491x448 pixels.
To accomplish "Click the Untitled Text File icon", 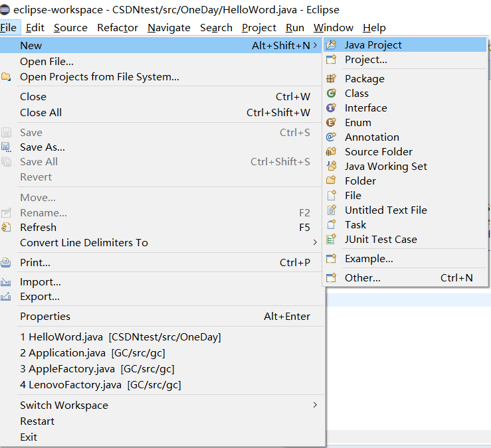I will pyautogui.click(x=331, y=210).
